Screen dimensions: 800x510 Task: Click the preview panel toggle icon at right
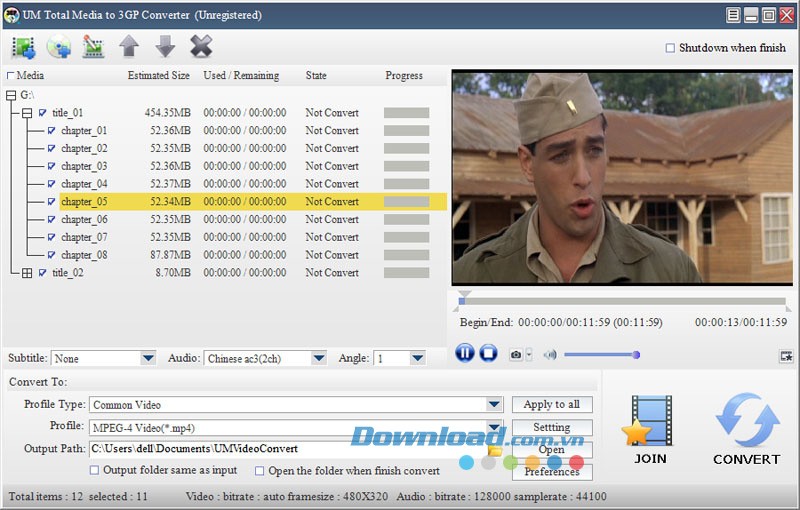click(x=786, y=356)
